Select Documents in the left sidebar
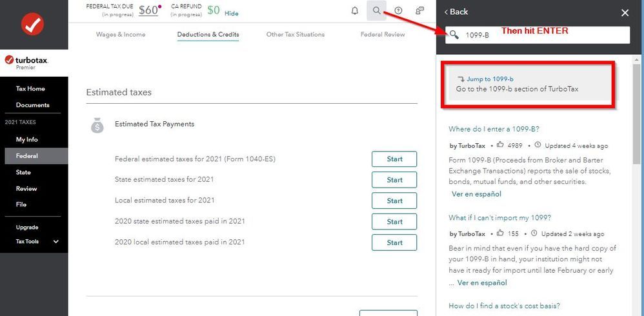The height and width of the screenshot is (316, 644). [x=32, y=105]
